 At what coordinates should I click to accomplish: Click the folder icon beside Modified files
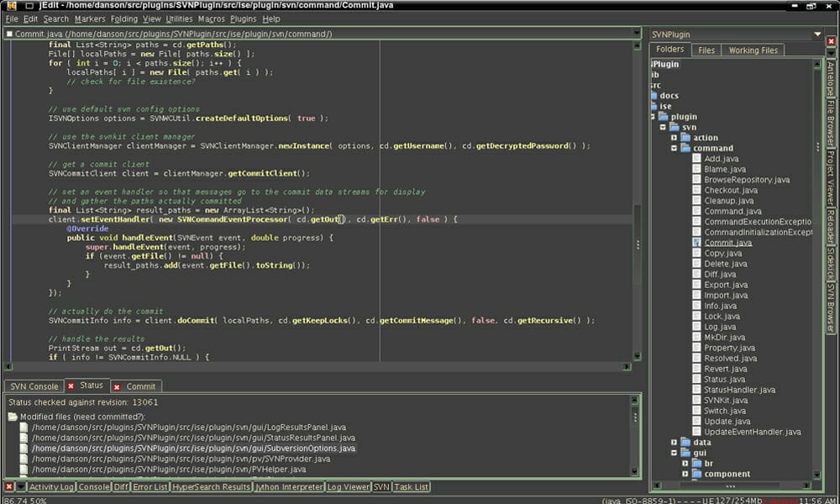[x=14, y=416]
